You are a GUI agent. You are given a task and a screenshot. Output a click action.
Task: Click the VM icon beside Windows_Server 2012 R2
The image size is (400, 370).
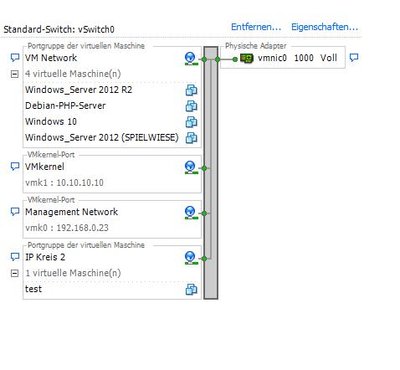coord(191,90)
